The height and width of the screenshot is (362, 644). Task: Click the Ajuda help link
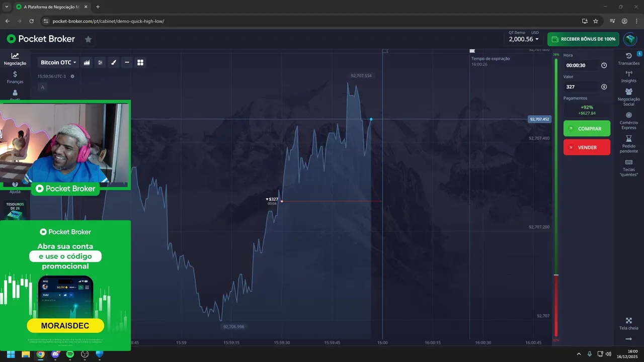tap(15, 189)
